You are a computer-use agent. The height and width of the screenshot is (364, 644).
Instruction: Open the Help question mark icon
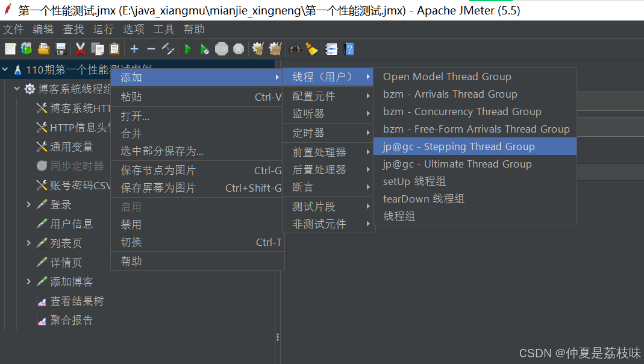pos(349,49)
